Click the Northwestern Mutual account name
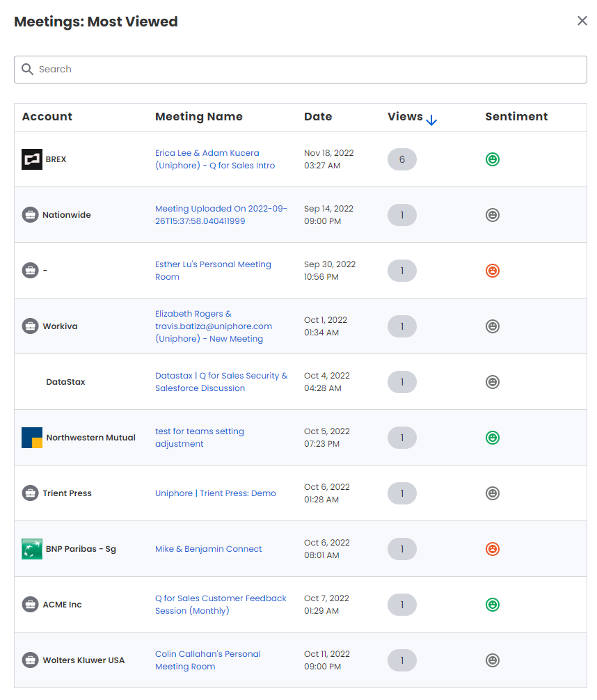This screenshot has width=597, height=700. [90, 438]
